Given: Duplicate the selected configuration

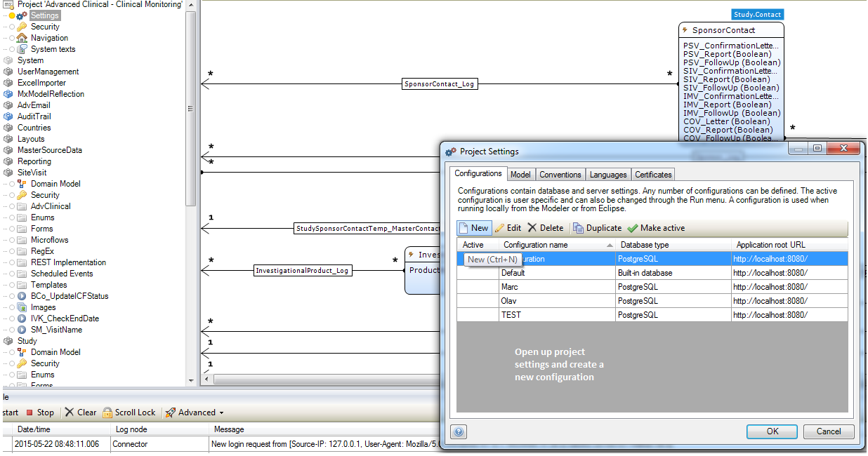Looking at the screenshot, I should [597, 228].
